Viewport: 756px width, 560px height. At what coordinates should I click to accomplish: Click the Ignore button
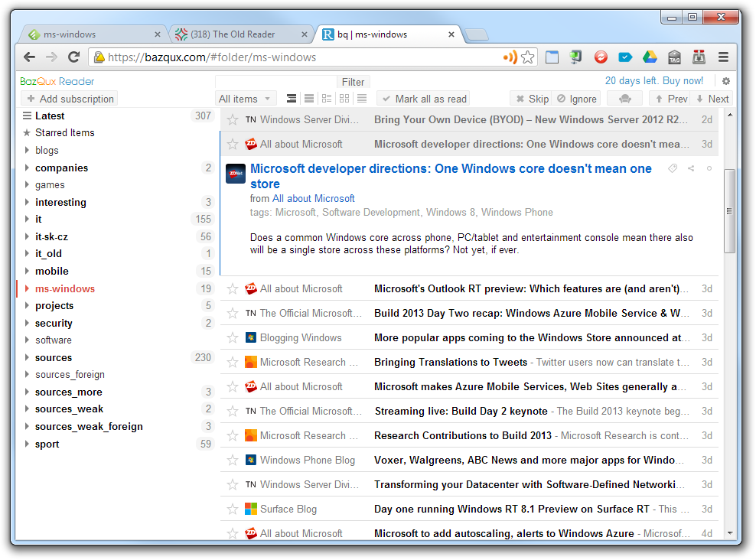tap(576, 99)
